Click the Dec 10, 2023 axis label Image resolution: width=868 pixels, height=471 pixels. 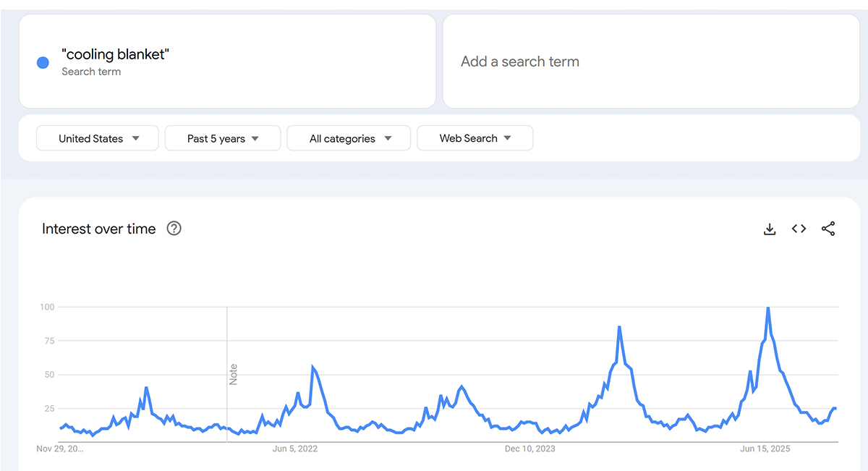pos(529,449)
